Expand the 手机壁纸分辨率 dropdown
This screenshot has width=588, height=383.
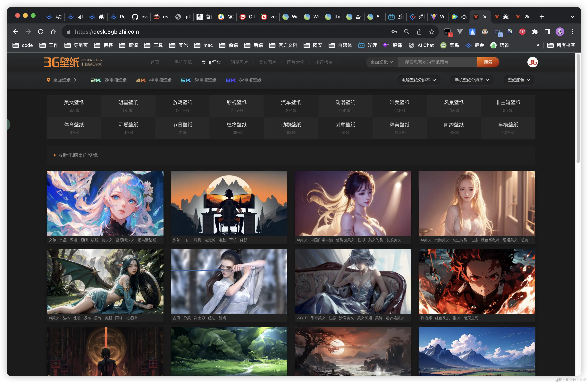(472, 80)
